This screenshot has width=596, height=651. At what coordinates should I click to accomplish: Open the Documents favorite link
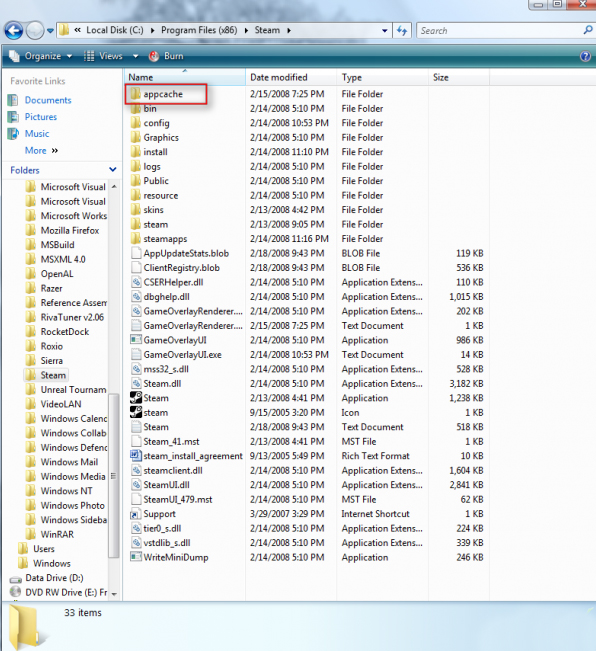click(x=48, y=100)
